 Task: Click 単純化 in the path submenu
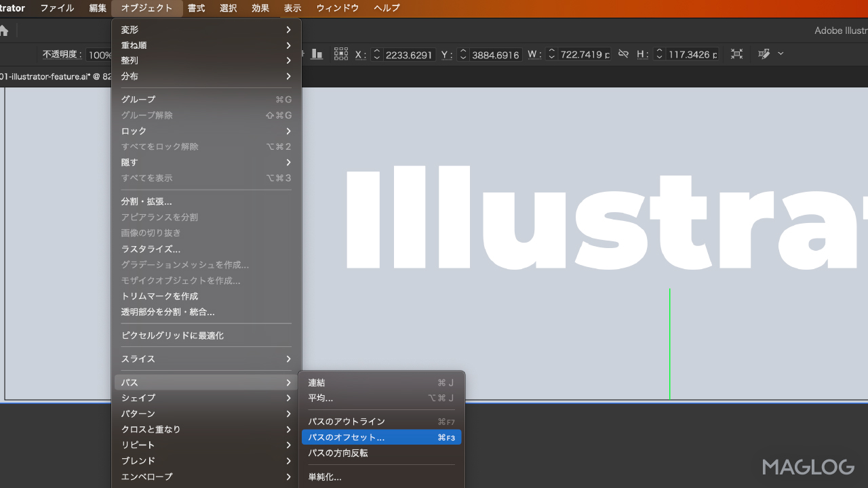click(324, 476)
